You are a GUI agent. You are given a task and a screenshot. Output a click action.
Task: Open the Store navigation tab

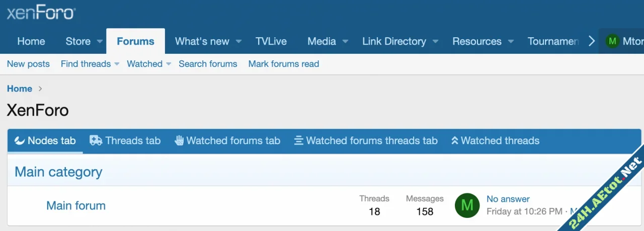[78, 41]
